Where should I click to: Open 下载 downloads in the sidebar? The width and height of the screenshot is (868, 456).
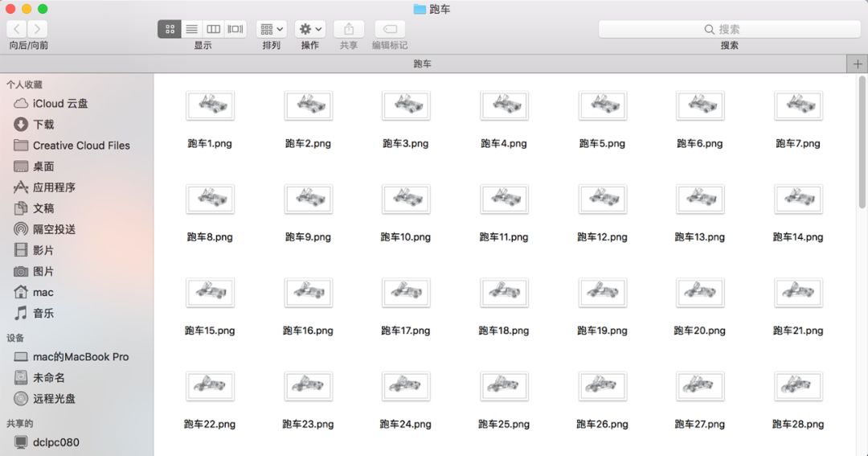pyautogui.click(x=34, y=124)
